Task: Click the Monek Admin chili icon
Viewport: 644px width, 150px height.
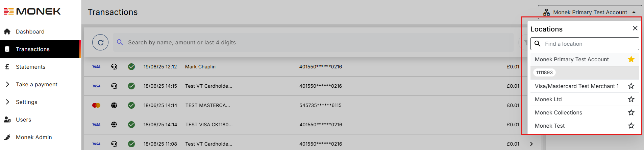Action: click(7, 137)
